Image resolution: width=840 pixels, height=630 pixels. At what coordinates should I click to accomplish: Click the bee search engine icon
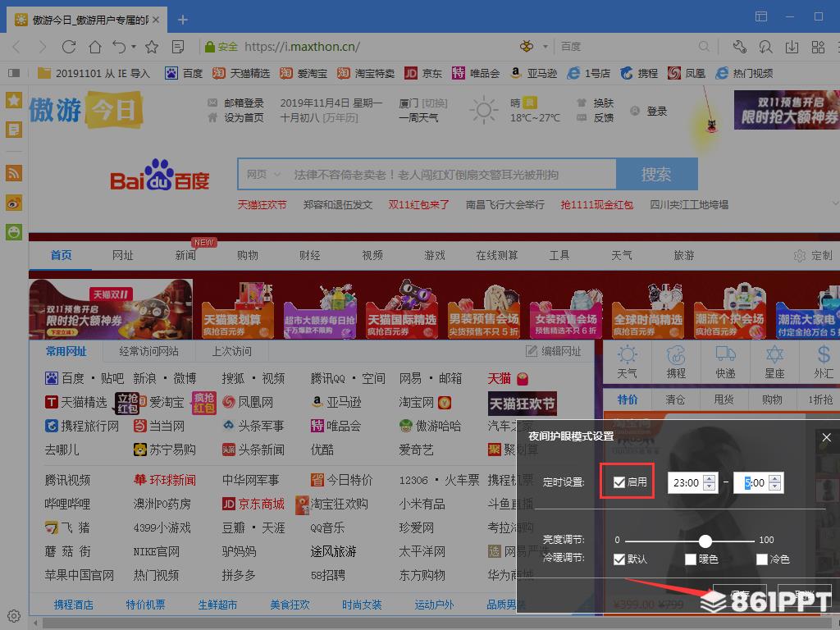pos(527,46)
